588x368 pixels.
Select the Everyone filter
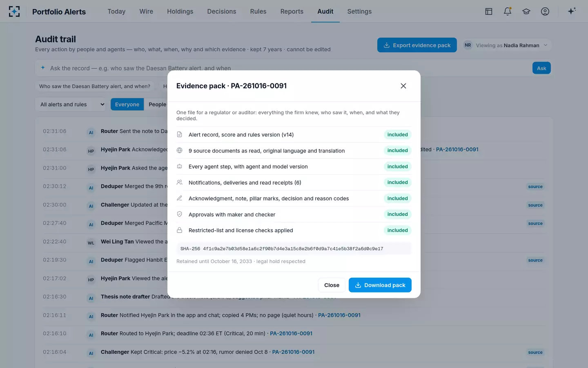(127, 104)
